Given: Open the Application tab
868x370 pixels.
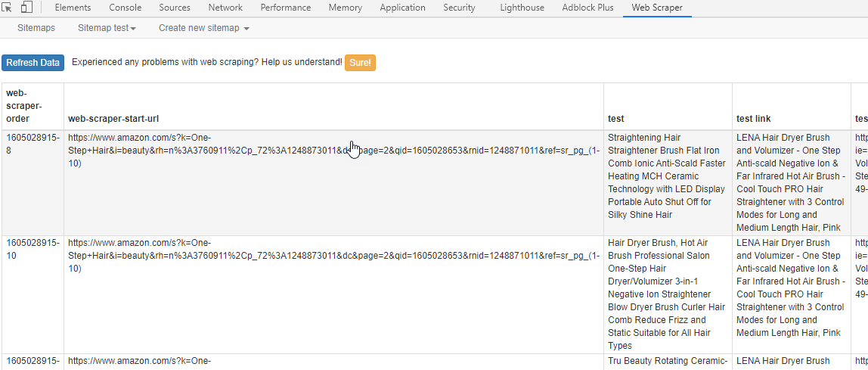Looking at the screenshot, I should click(x=402, y=8).
